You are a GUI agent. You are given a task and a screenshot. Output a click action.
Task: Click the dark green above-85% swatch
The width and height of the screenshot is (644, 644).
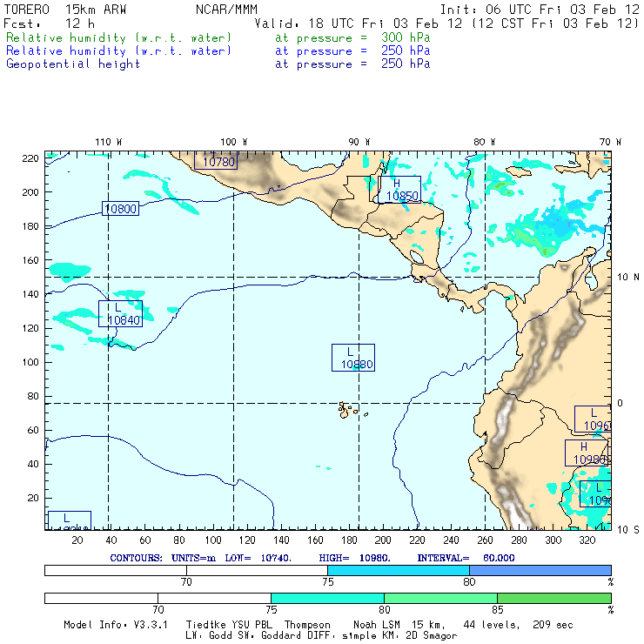coord(554,598)
